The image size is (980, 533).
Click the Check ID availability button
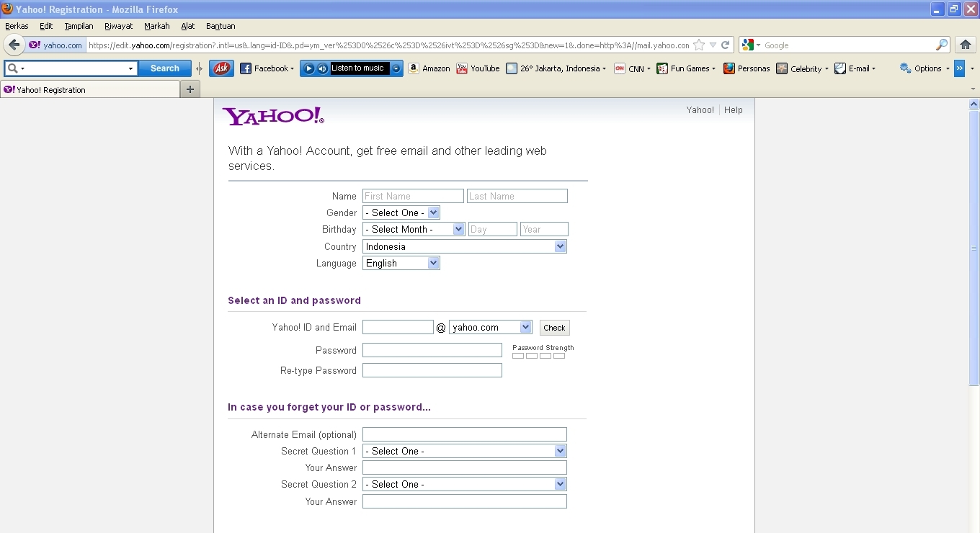pyautogui.click(x=554, y=328)
